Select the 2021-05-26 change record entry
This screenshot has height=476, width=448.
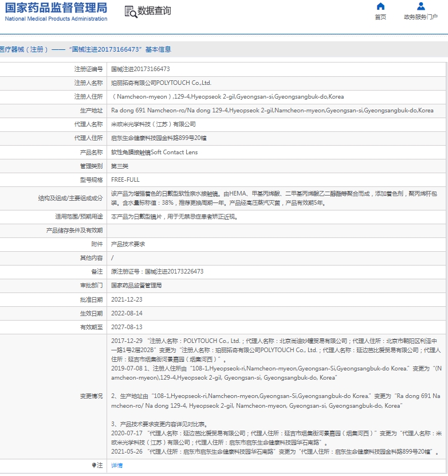276,452
